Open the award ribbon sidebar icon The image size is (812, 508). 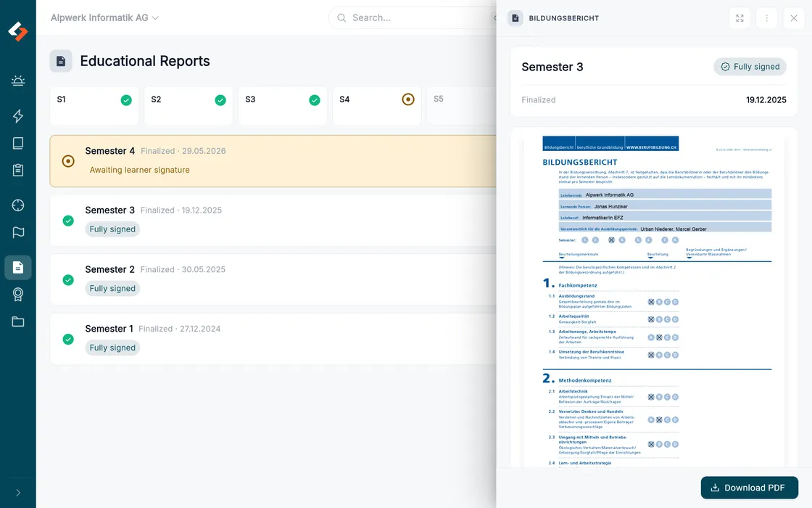click(18, 295)
